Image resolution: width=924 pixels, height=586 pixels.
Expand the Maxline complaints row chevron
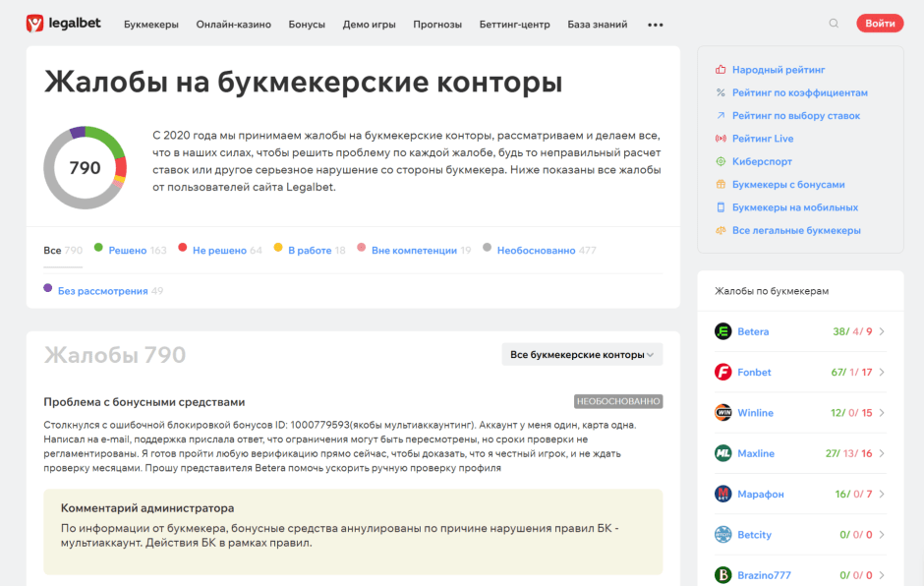tap(882, 453)
